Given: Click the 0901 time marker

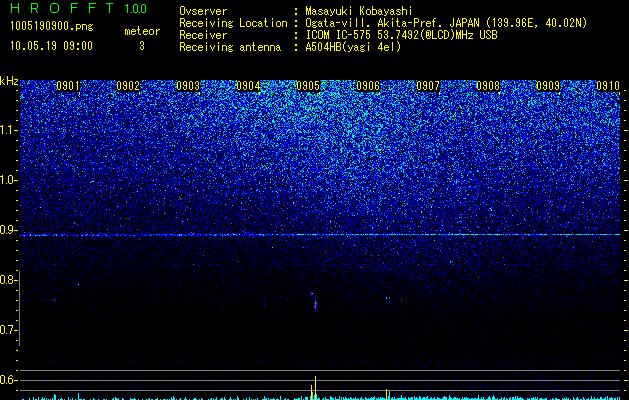Looking at the screenshot, I should tap(68, 86).
